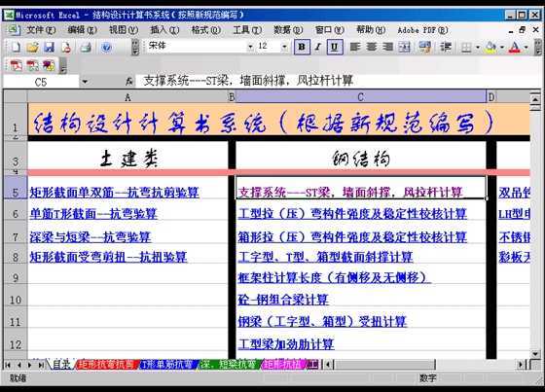
Task: Click the Open file folder icon
Action: click(x=32, y=47)
